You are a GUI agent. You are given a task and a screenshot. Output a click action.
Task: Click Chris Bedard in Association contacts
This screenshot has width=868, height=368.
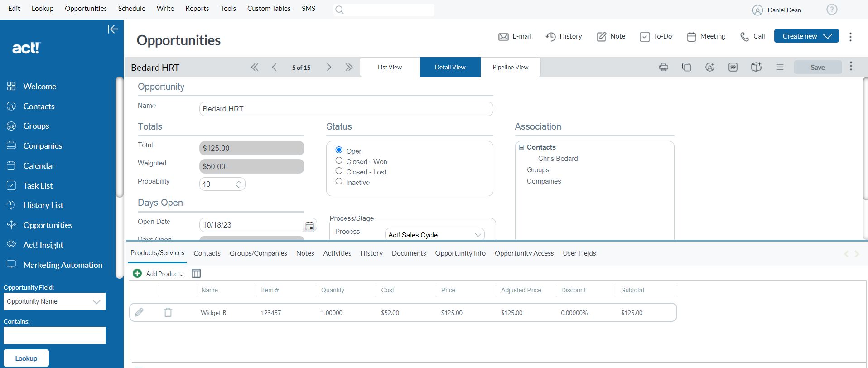(x=558, y=159)
